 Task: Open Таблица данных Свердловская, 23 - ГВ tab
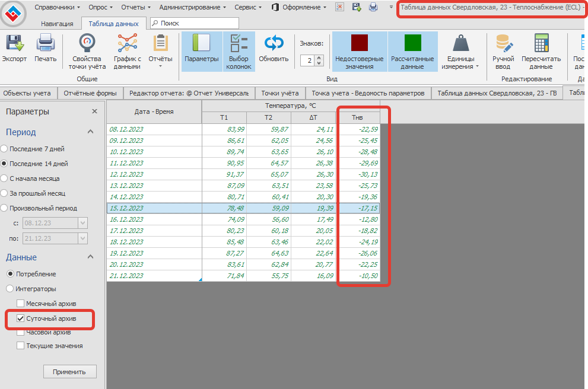[497, 93]
